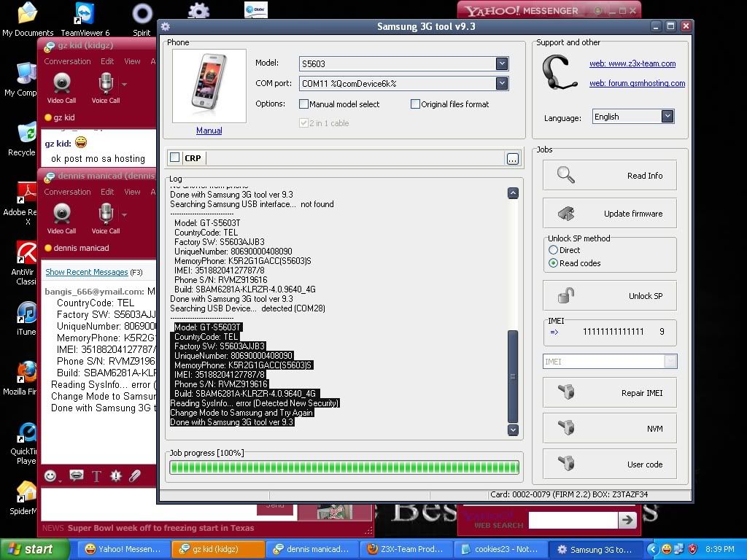This screenshot has width=747, height=560.
Task: Open the Model dropdown showing S5603
Action: pyautogui.click(x=502, y=63)
